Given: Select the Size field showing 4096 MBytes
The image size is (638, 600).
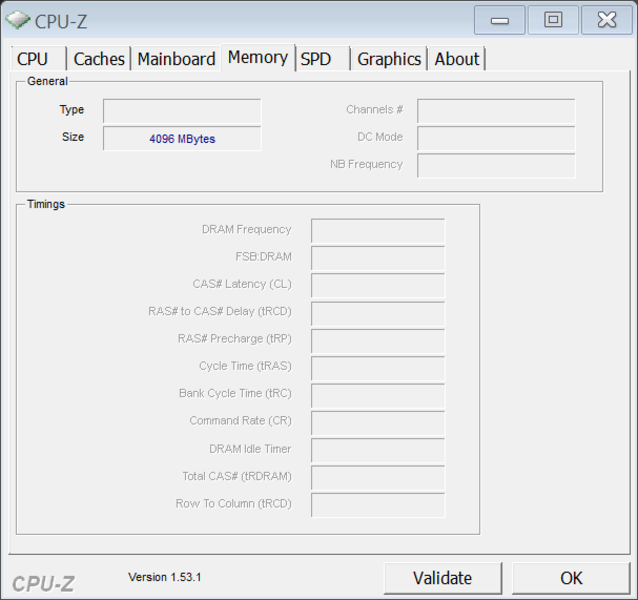Looking at the screenshot, I should click(x=182, y=138).
